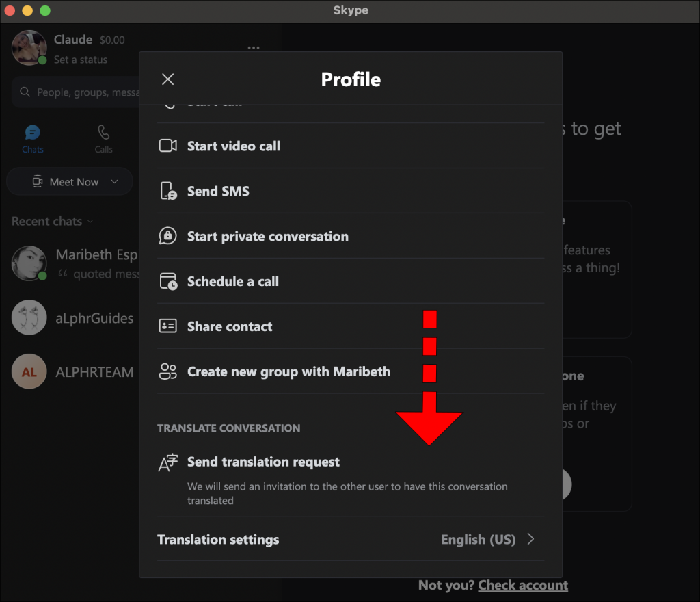Click the Send SMS icon

tap(170, 191)
